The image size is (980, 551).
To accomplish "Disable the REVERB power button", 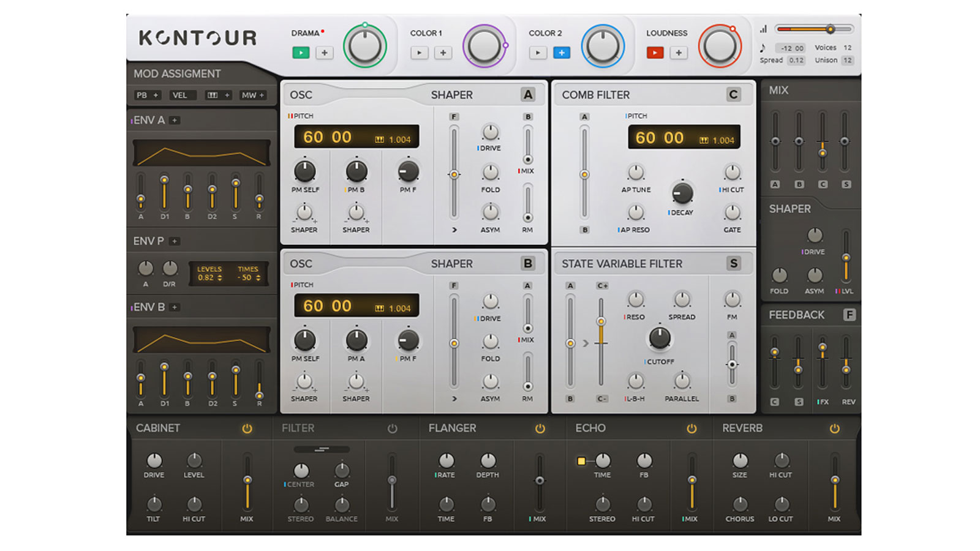I will point(834,429).
